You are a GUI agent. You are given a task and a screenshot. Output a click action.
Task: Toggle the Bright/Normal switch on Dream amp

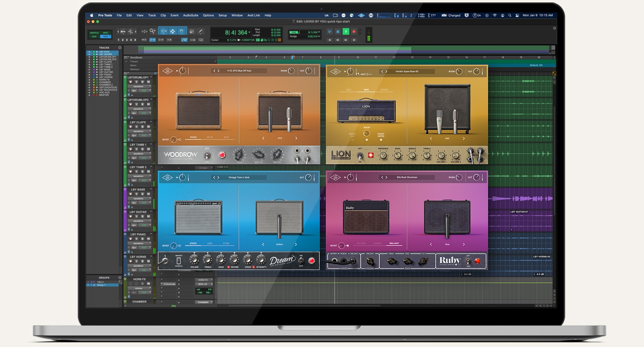(x=178, y=261)
